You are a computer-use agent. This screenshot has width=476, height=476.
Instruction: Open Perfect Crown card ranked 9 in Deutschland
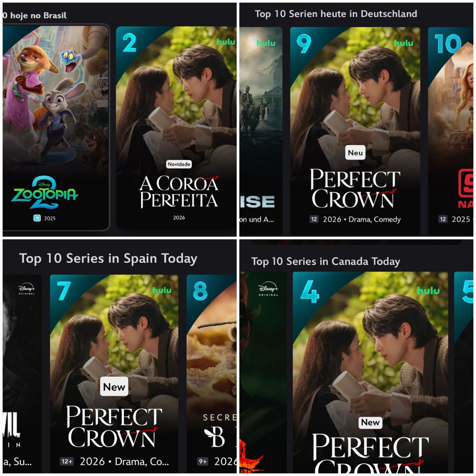(355, 131)
